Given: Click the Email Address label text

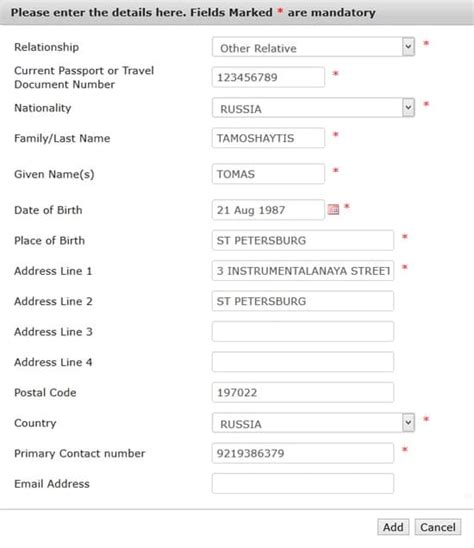Looking at the screenshot, I should (x=52, y=484).
